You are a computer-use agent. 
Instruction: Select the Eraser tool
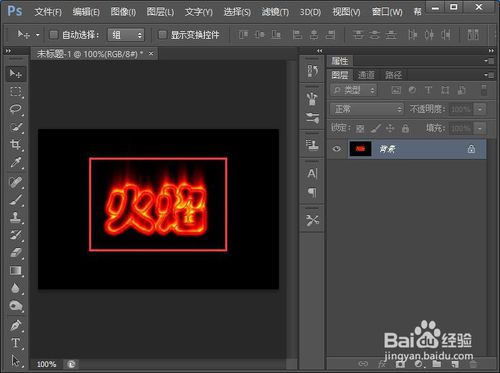click(x=15, y=253)
